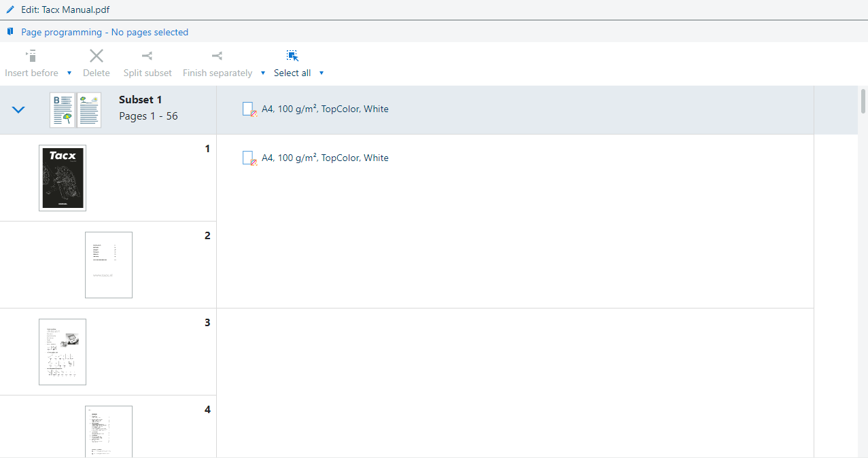Click the Select all icon
The width and height of the screenshot is (868, 458).
pyautogui.click(x=292, y=56)
